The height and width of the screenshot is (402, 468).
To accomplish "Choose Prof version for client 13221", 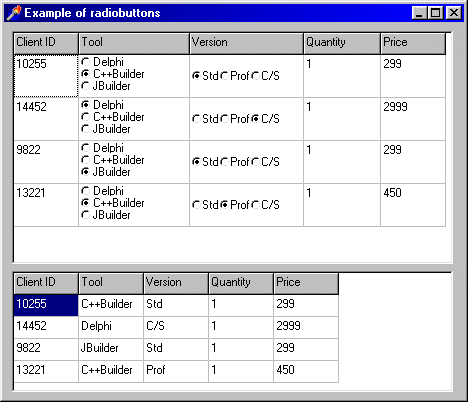I will coord(225,205).
